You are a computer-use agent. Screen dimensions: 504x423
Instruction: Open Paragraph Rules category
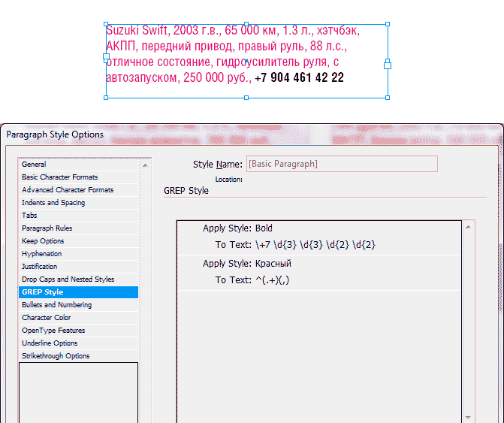[x=78, y=228]
